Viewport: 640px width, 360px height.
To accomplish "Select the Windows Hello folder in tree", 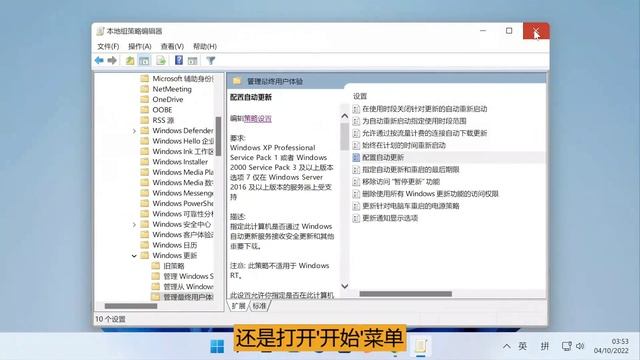I will coord(183,141).
